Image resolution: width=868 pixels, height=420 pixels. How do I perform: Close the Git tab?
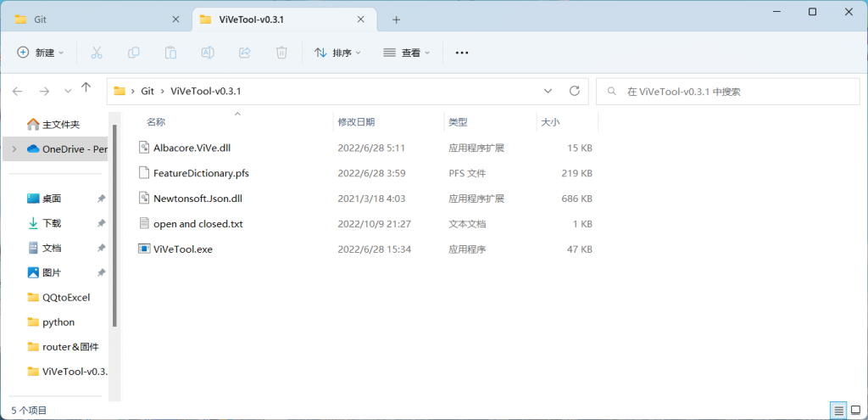(x=176, y=20)
